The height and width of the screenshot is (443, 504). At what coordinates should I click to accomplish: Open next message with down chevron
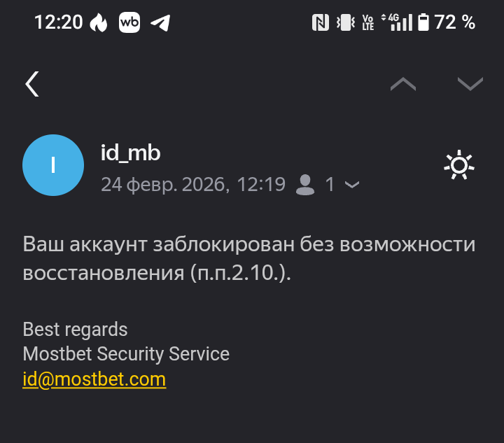(470, 84)
